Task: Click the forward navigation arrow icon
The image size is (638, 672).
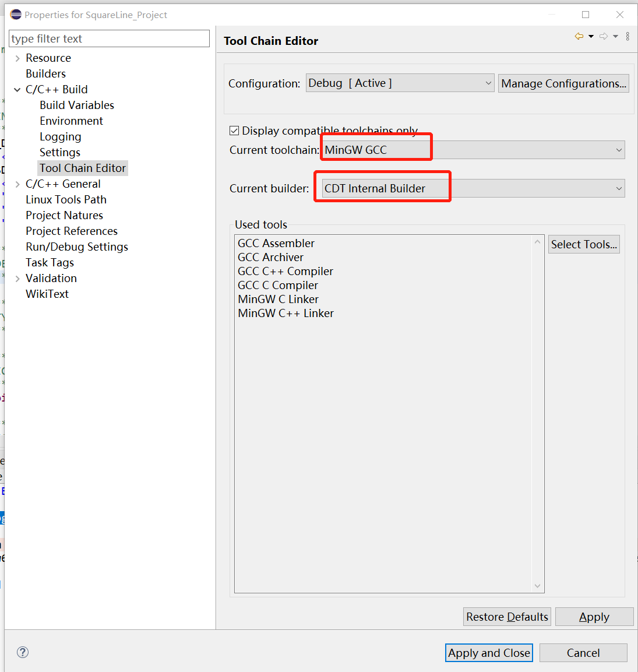Action: pyautogui.click(x=604, y=37)
